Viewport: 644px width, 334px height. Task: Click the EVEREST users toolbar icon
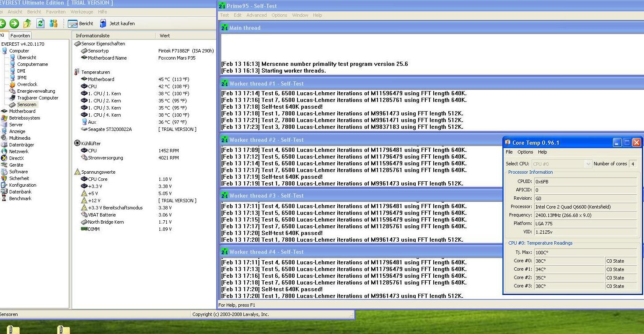point(53,23)
